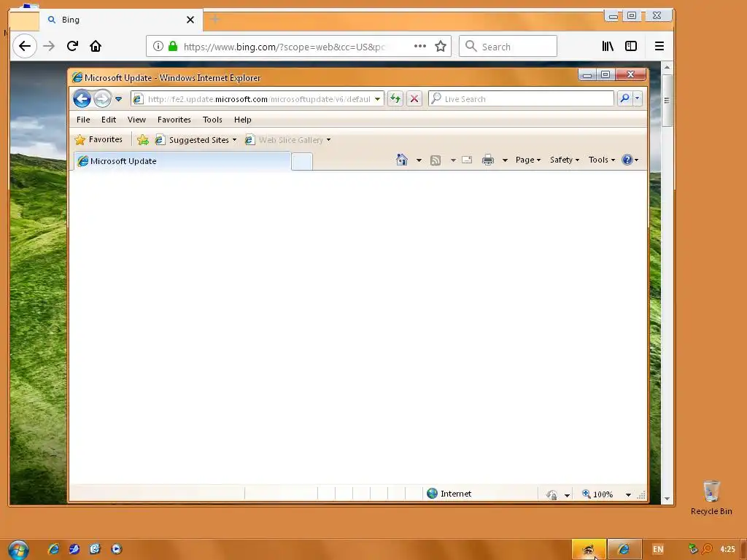Expand IE zoom level dropdown arrow

click(628, 495)
